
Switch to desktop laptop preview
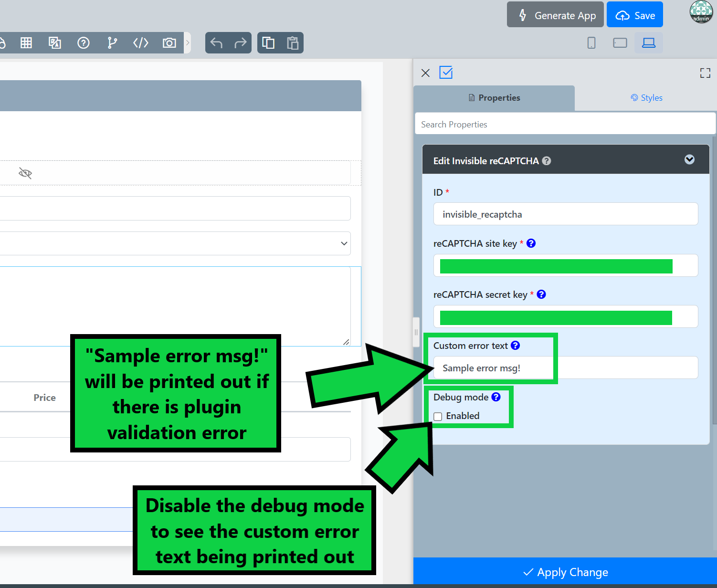(649, 43)
